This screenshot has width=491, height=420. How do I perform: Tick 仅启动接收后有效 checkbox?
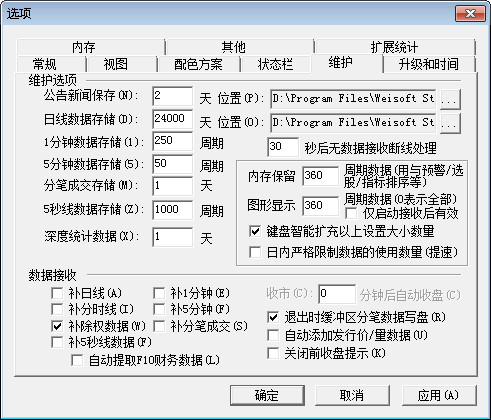[351, 213]
